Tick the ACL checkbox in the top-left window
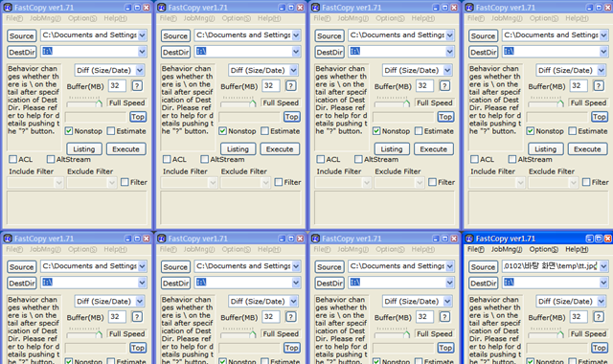 click(x=12, y=159)
